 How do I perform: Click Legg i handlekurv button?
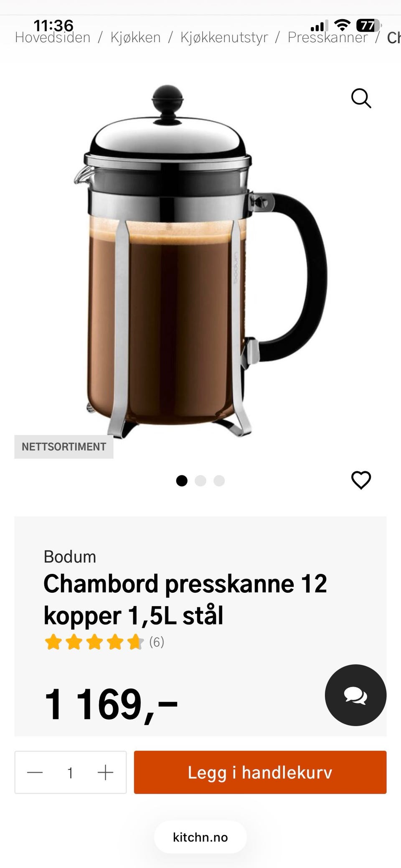pyautogui.click(x=260, y=772)
